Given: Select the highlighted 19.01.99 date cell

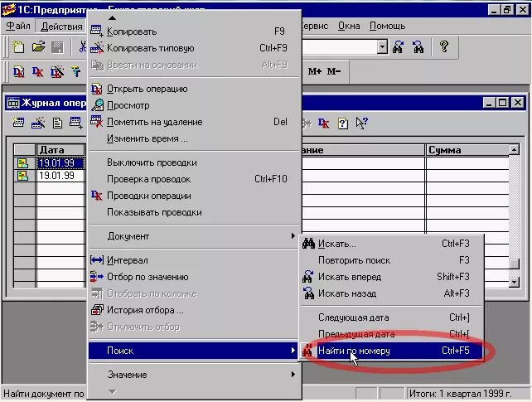Looking at the screenshot, I should pos(60,163).
